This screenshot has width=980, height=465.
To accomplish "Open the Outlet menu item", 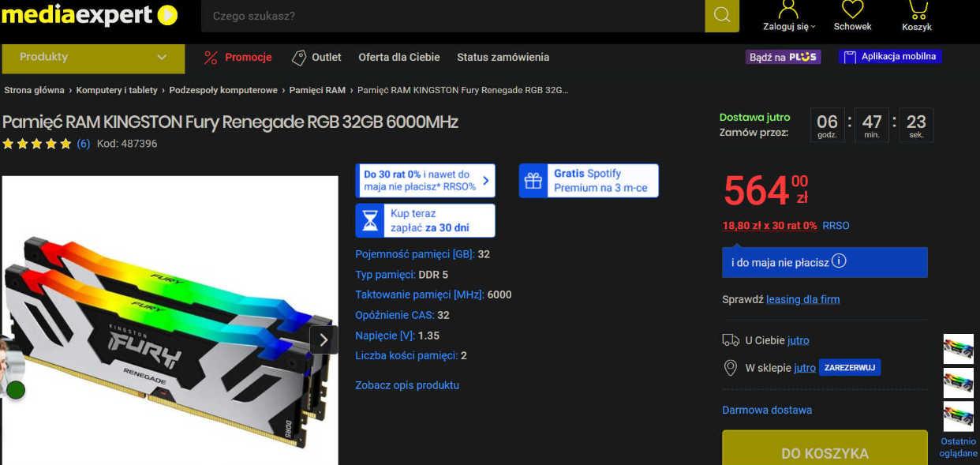I will (x=327, y=57).
